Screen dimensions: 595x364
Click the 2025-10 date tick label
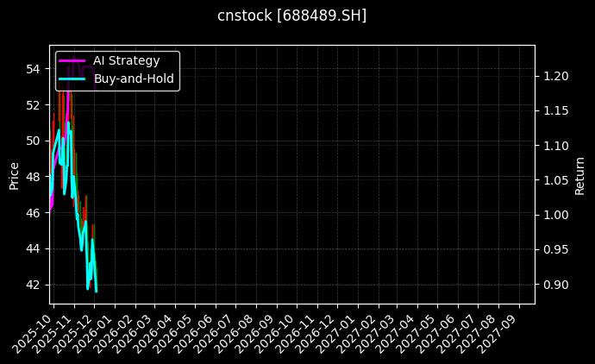32,332
